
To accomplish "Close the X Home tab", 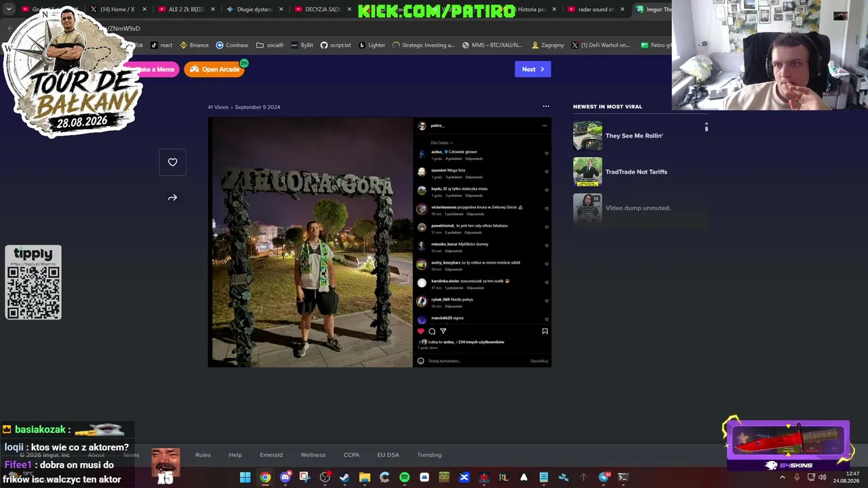I will [x=144, y=9].
